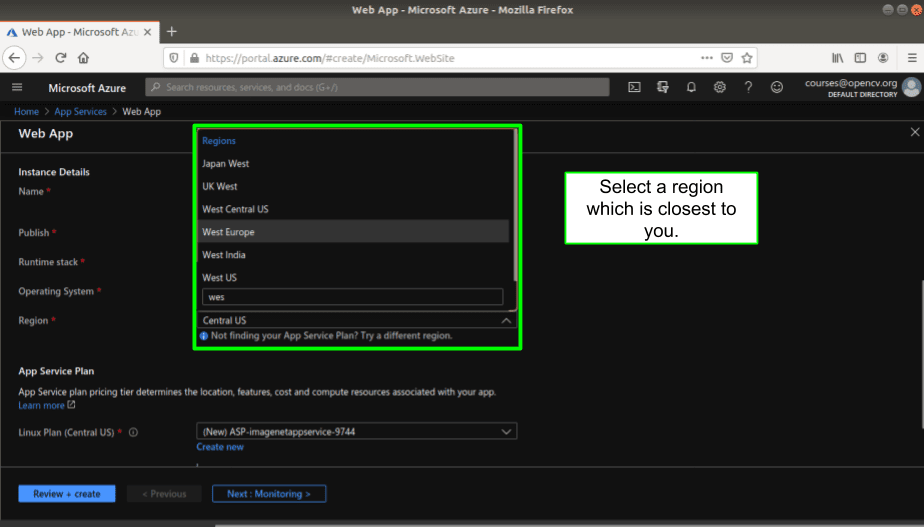This screenshot has width=924, height=527.
Task: Open the Azure portal settings gear
Action: click(720, 87)
